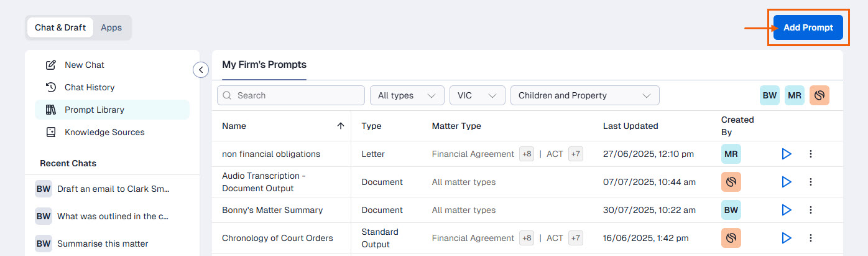Expand the Children and Property dropdown

[584, 95]
